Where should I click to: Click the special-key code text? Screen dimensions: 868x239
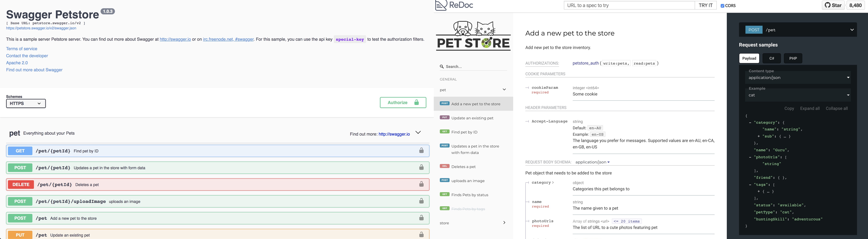point(350,39)
